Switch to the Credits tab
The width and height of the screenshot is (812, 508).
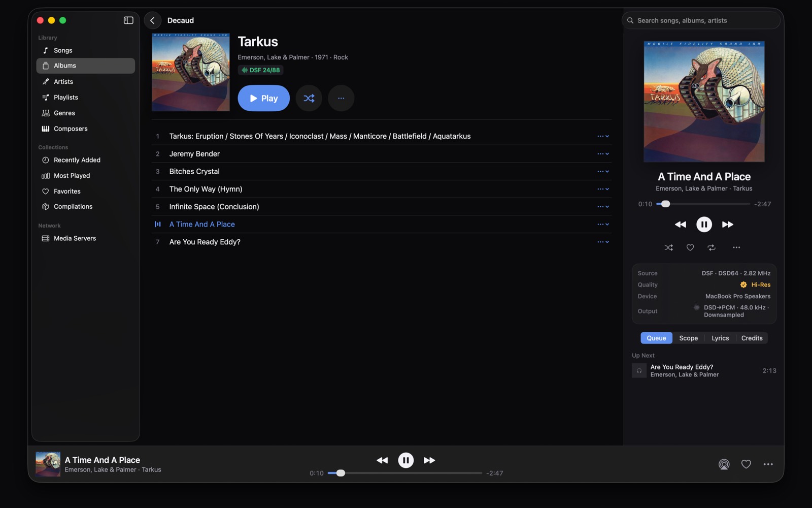coord(752,338)
